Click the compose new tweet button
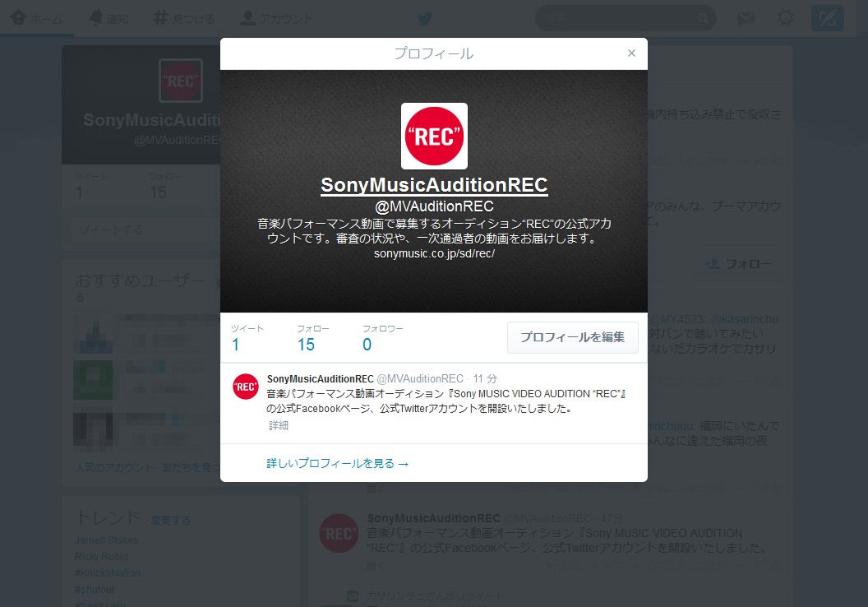This screenshot has width=868, height=607. coord(827,18)
